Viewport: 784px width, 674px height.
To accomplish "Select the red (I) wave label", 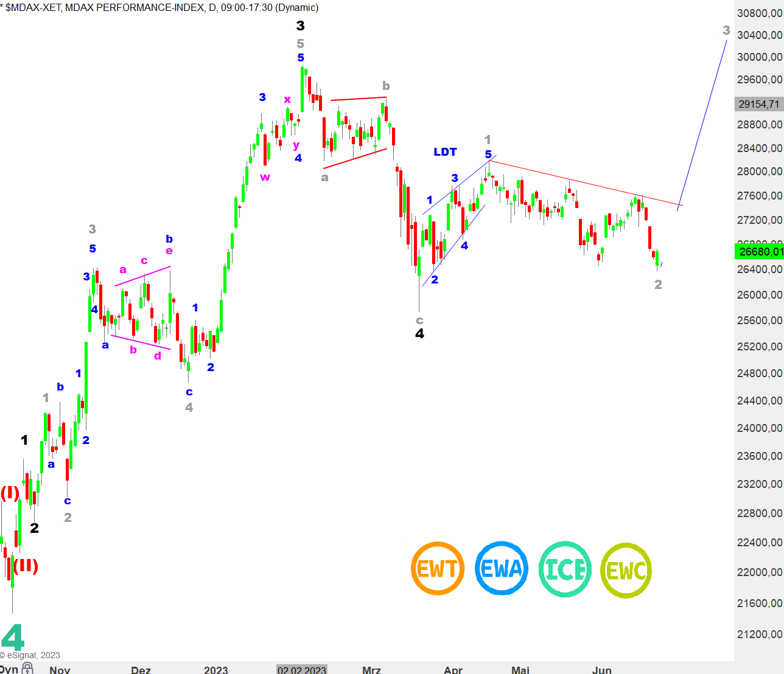I will [10, 493].
